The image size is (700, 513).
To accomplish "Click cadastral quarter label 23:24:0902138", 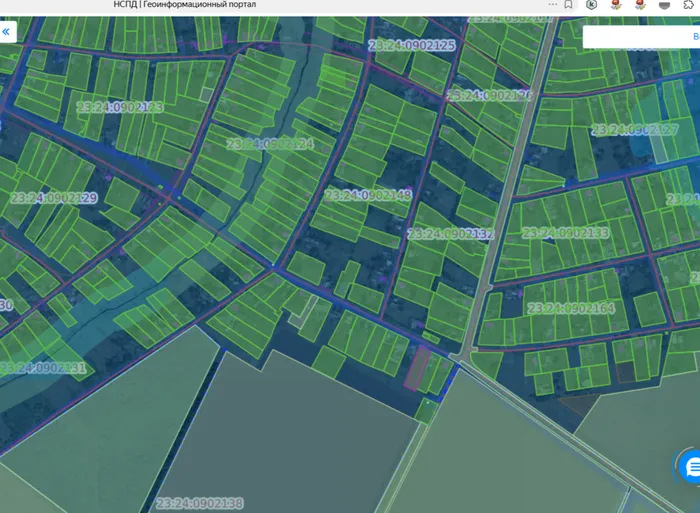I will point(199,503).
